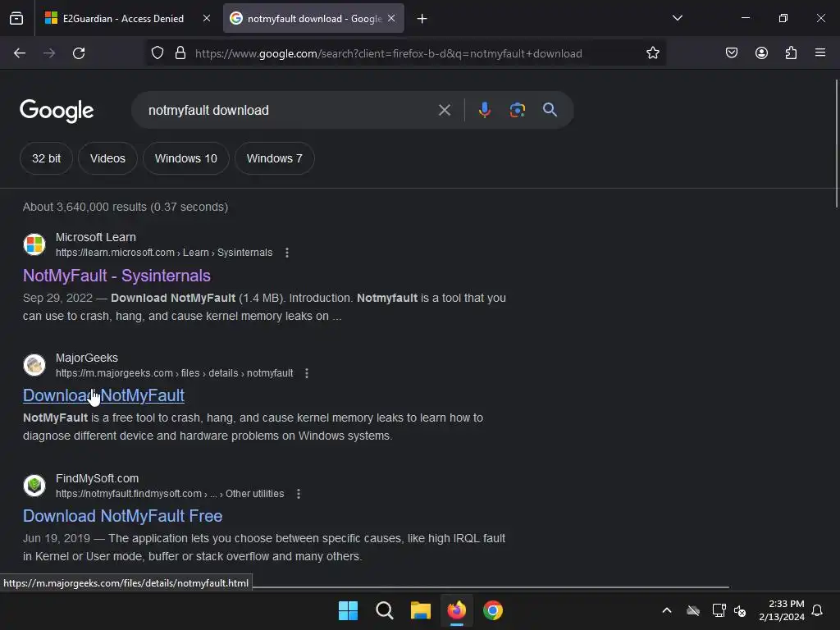This screenshot has height=630, width=840.
Task: Open the notifications bell icon
Action: 817,610
